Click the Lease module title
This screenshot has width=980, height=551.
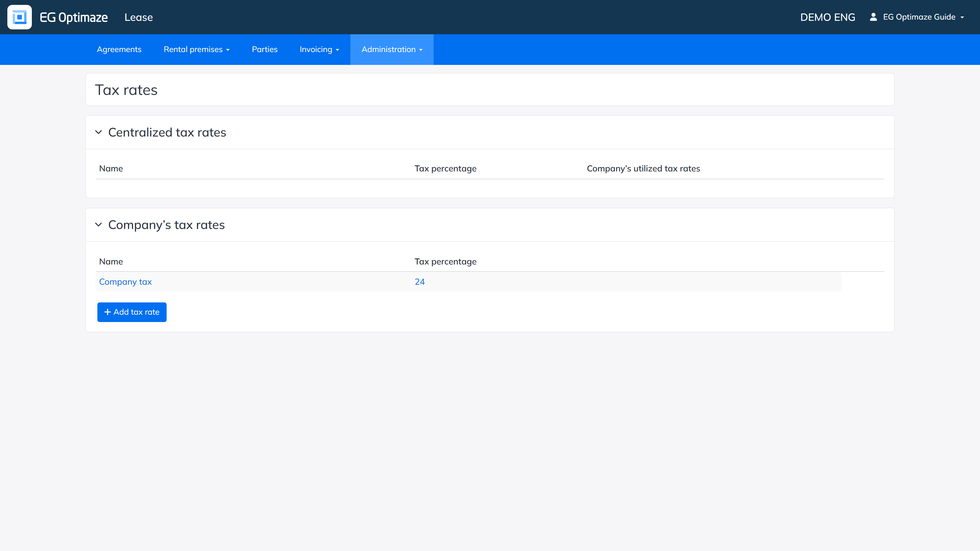tap(138, 17)
